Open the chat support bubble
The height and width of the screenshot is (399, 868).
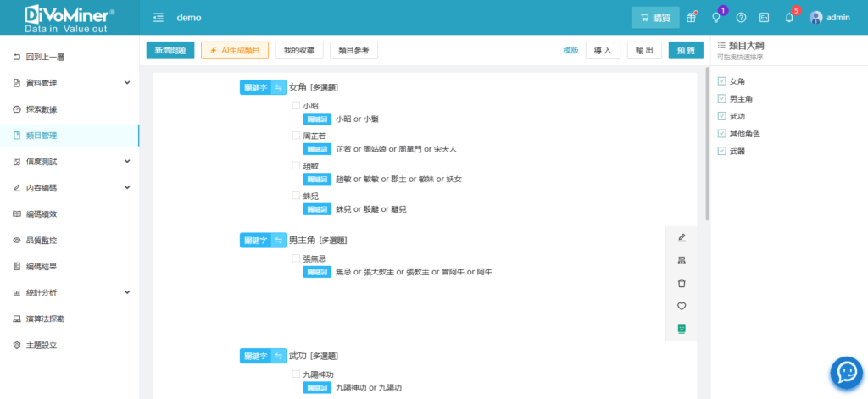click(845, 371)
